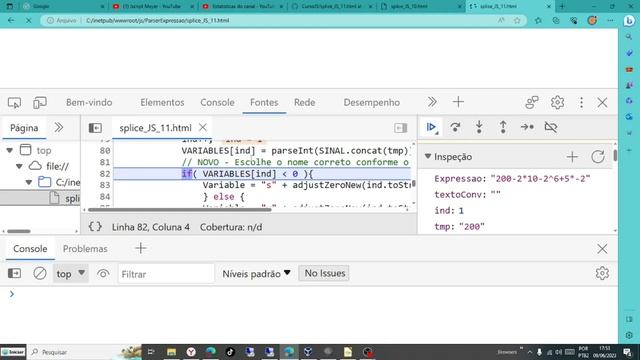Show more DevTools tabs chevron

tap(432, 102)
